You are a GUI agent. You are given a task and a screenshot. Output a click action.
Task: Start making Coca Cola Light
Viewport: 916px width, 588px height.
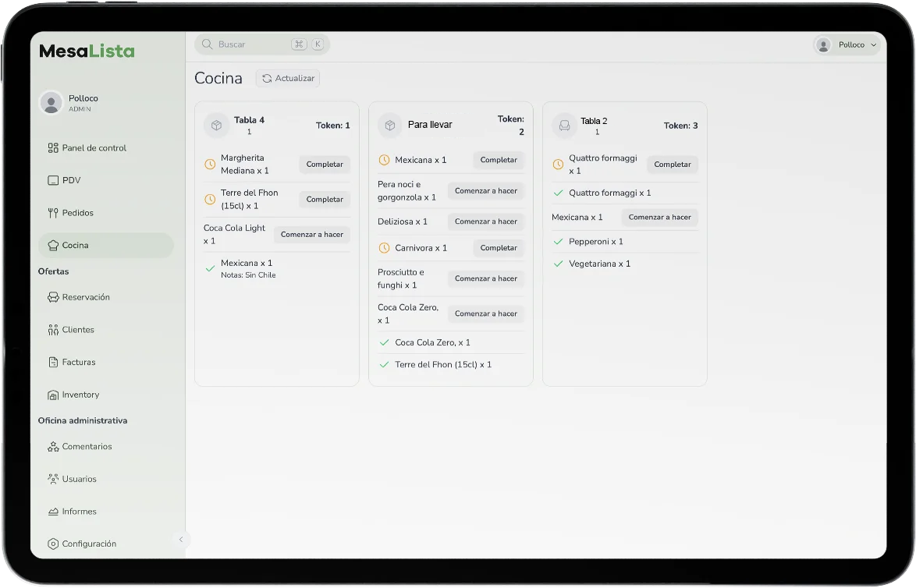[x=312, y=235]
